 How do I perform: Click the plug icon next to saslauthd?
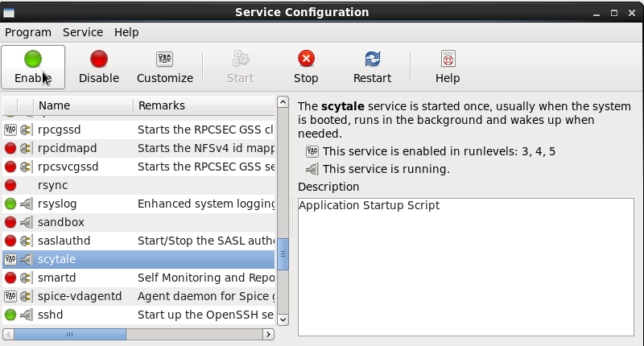[x=26, y=241]
